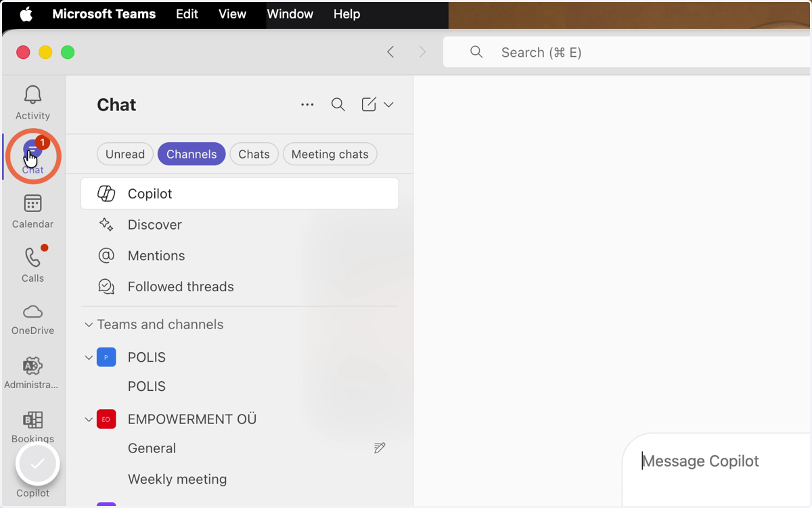Select the Chats filter pill

(x=254, y=154)
